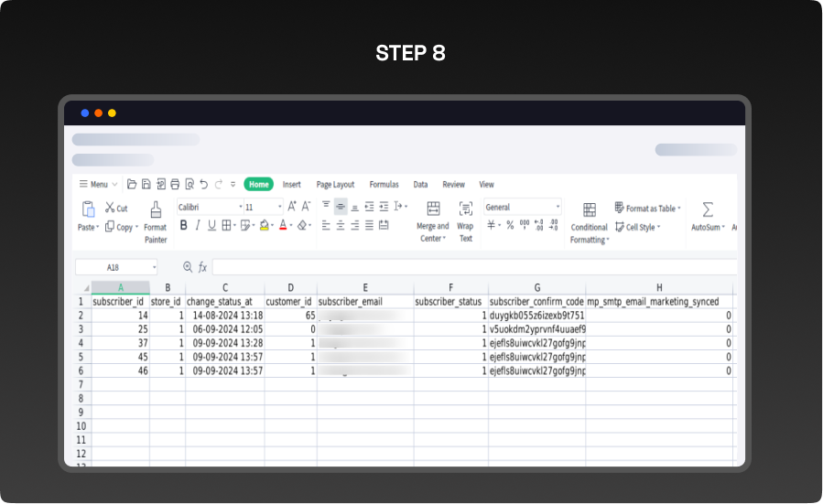Viewport: 823px width, 504px height.
Task: Click the Paste clipboard icon
Action: pos(88,209)
